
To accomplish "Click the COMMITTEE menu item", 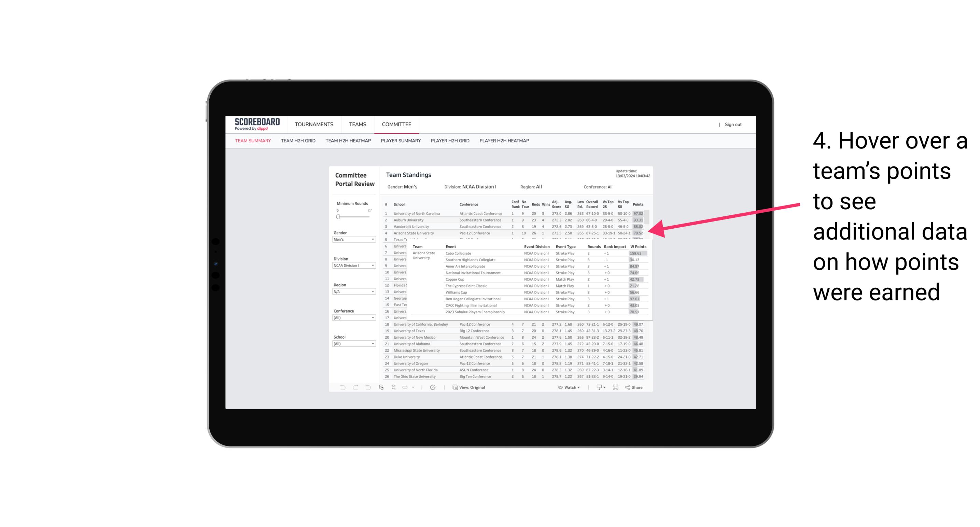I will [x=396, y=124].
